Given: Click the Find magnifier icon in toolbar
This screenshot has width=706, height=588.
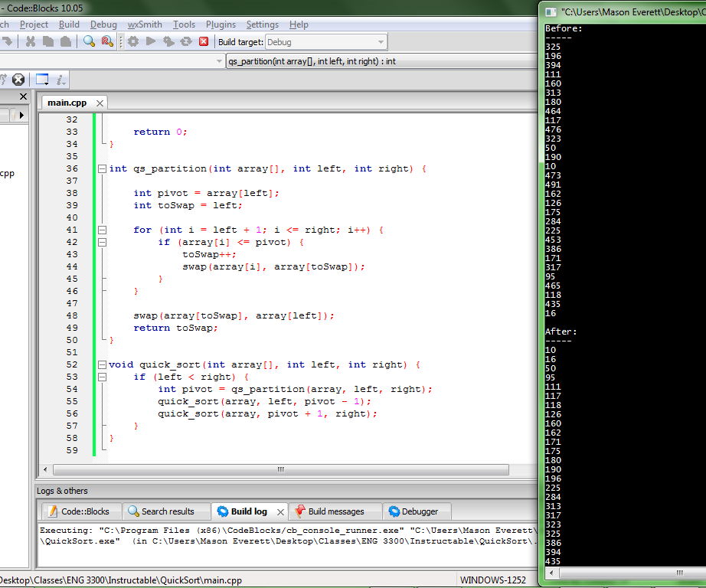Looking at the screenshot, I should 90,41.
